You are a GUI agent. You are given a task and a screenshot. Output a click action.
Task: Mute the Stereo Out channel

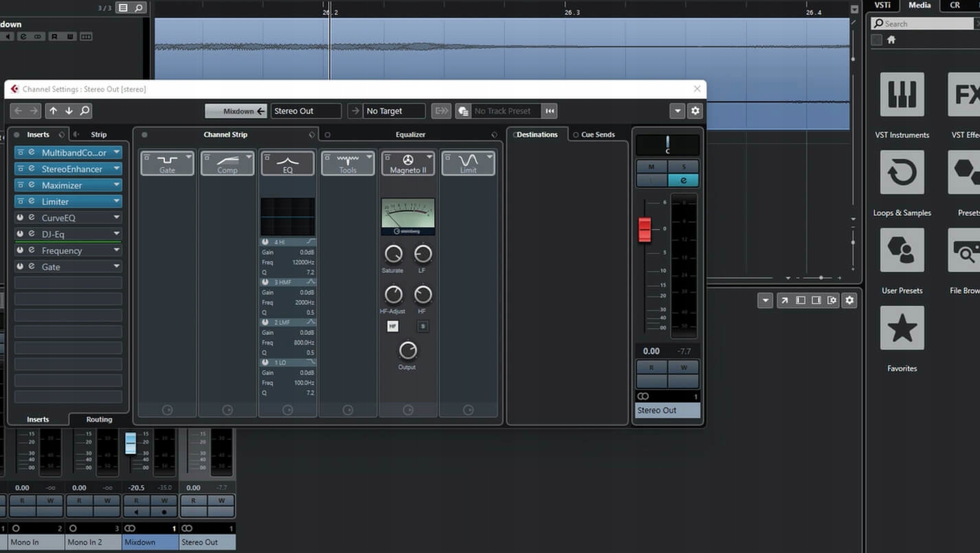[x=651, y=166]
